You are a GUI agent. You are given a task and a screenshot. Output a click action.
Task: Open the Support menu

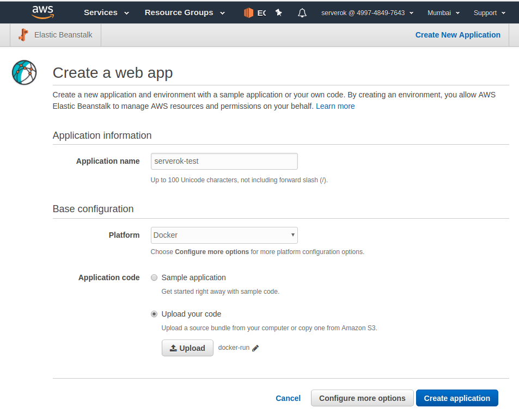489,13
